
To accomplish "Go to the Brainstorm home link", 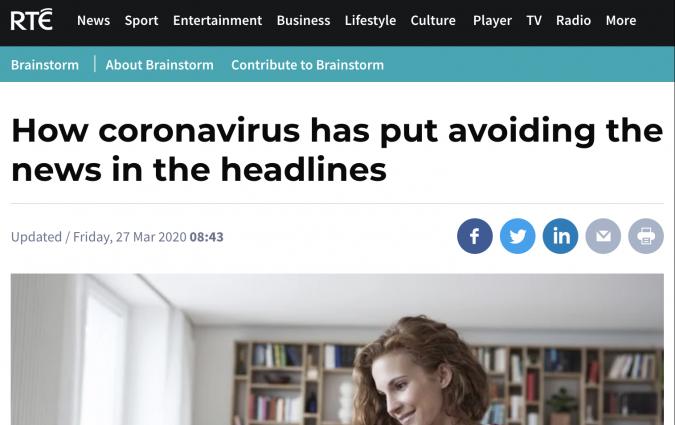I will [45, 65].
